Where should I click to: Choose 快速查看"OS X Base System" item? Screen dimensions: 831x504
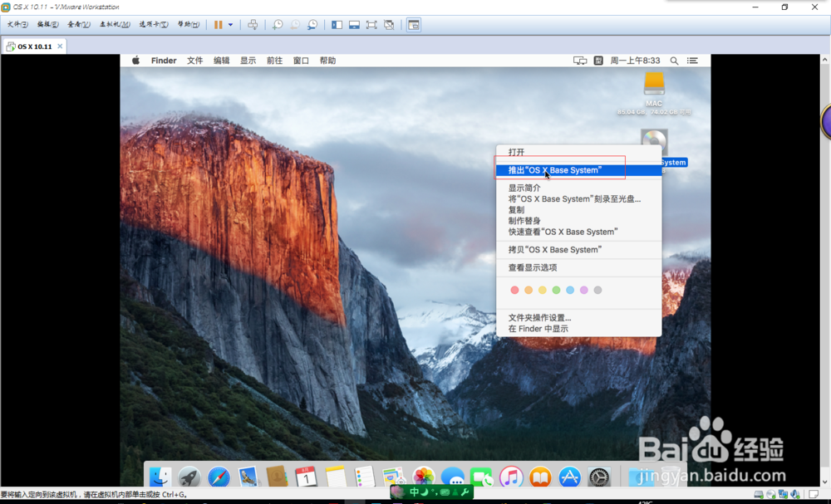coord(578,232)
